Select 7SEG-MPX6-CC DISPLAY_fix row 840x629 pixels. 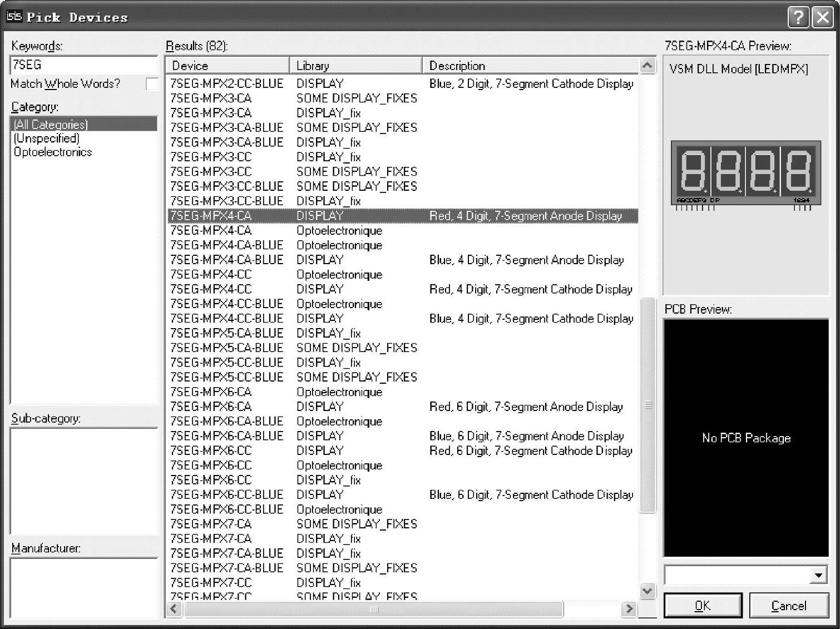click(x=403, y=480)
